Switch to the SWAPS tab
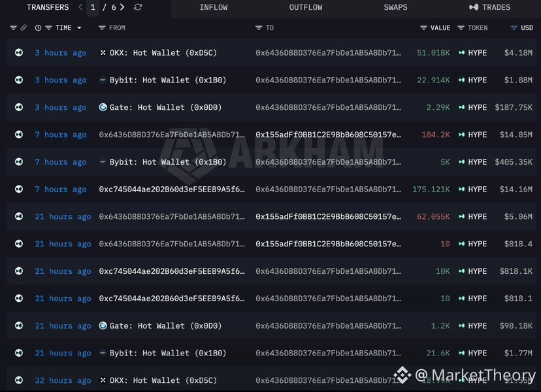This screenshot has height=392, width=541. click(395, 7)
